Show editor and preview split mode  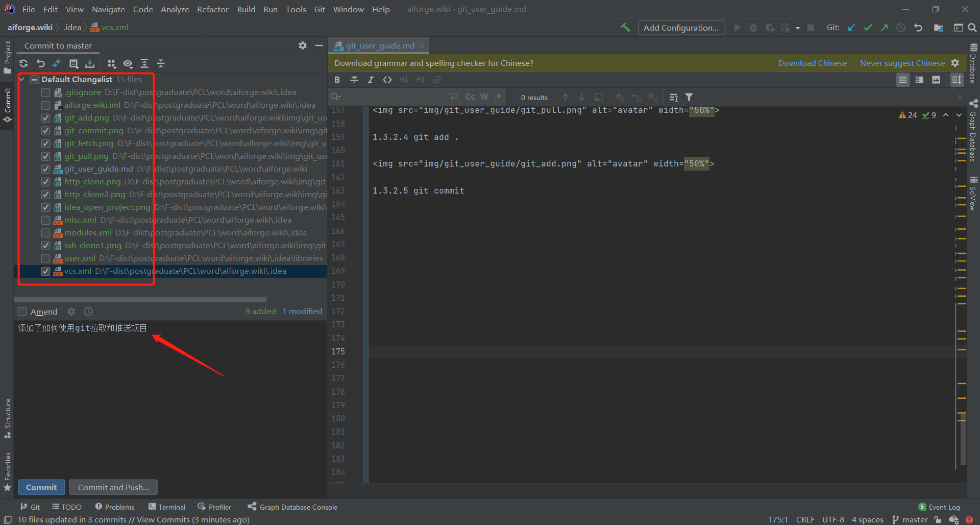click(x=919, y=80)
